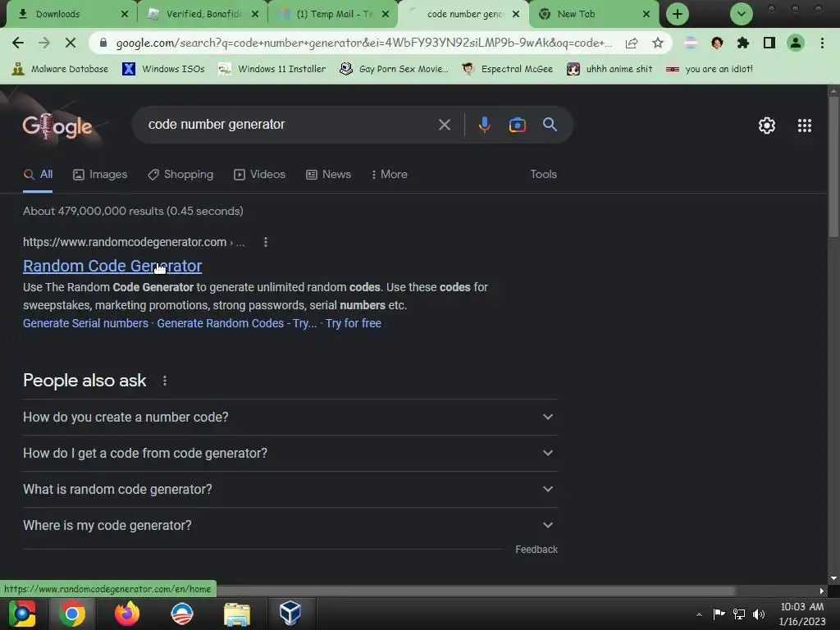Viewport: 840px width, 630px height.
Task: Go back to the previous page
Action: coord(18,43)
